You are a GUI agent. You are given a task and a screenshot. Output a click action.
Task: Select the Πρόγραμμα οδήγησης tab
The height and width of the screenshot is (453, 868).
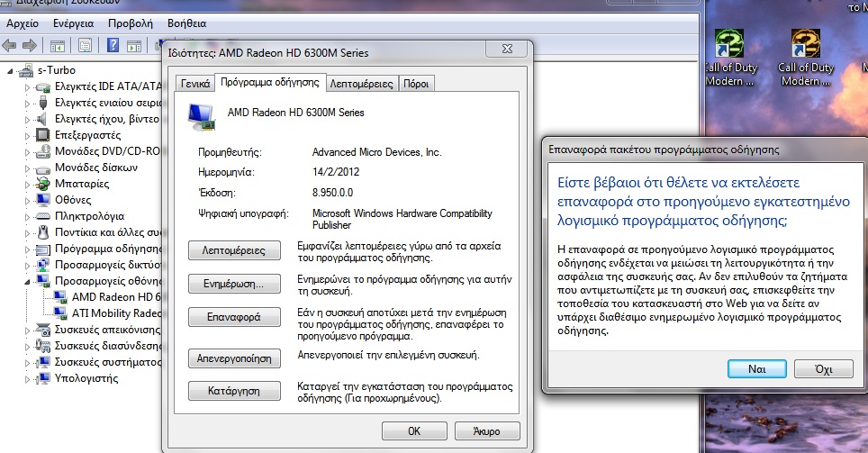tap(270, 82)
